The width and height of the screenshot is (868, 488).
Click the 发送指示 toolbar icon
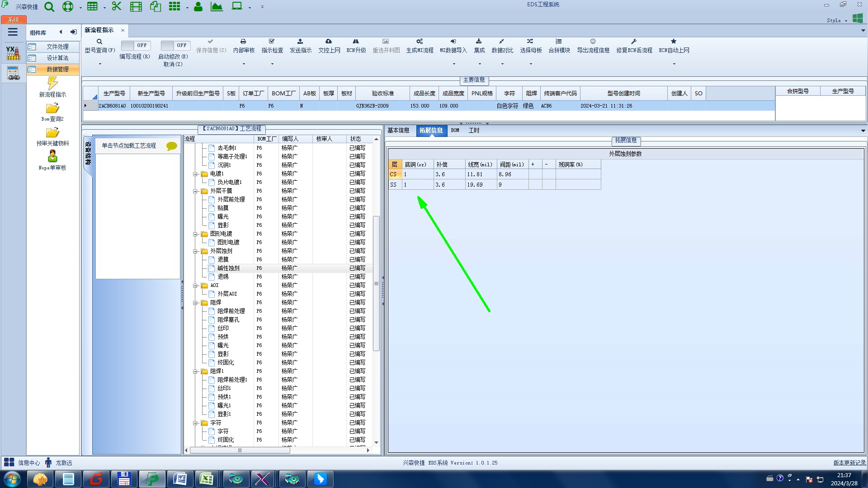click(300, 42)
